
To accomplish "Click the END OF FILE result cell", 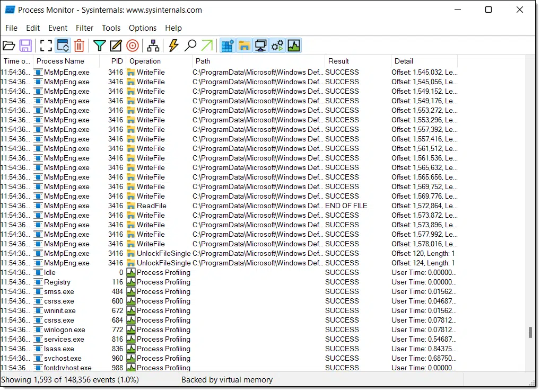I will click(x=346, y=206).
